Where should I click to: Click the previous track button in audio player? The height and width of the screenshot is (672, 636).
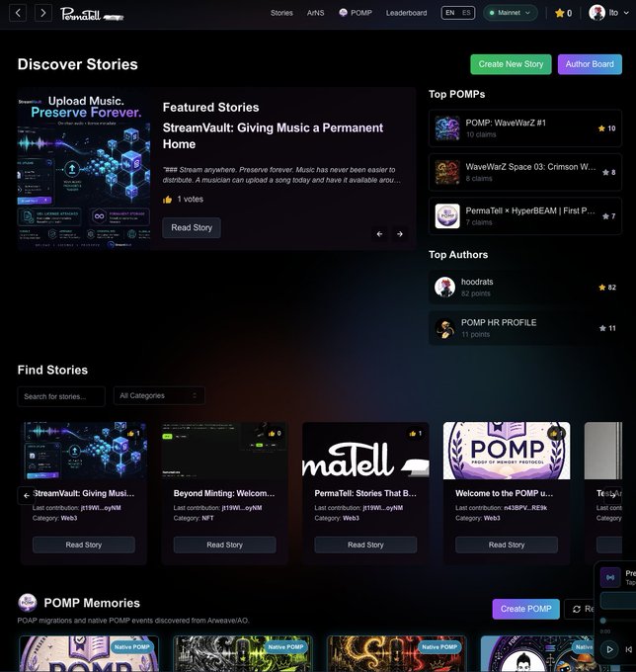(x=629, y=649)
